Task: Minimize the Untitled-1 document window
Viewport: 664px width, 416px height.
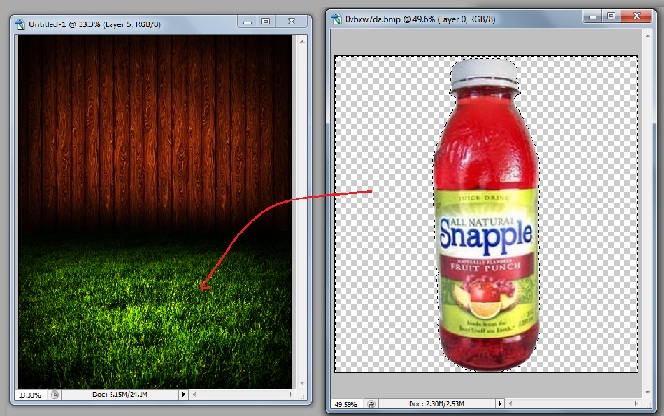Action: [248, 22]
